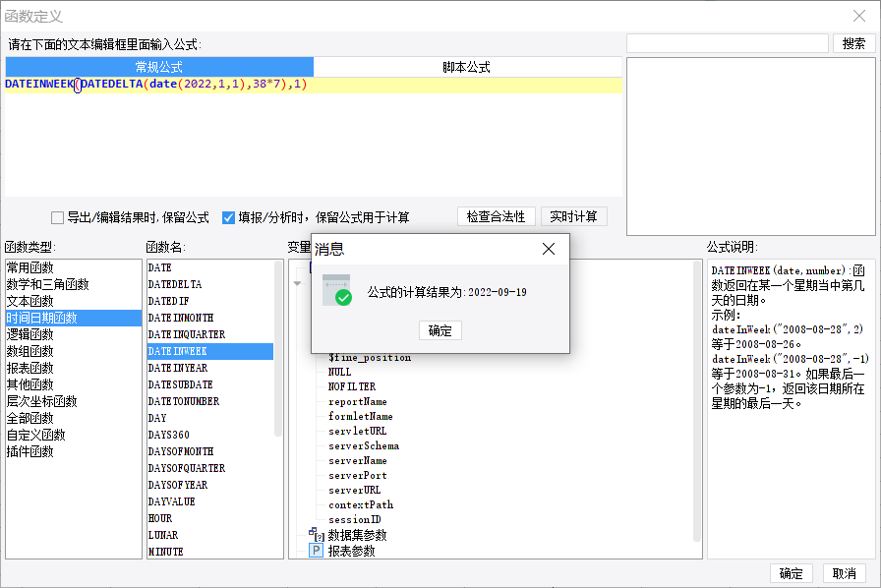Click the variable tree vertical scrollbar
This screenshot has height=588, width=881.
point(697,400)
